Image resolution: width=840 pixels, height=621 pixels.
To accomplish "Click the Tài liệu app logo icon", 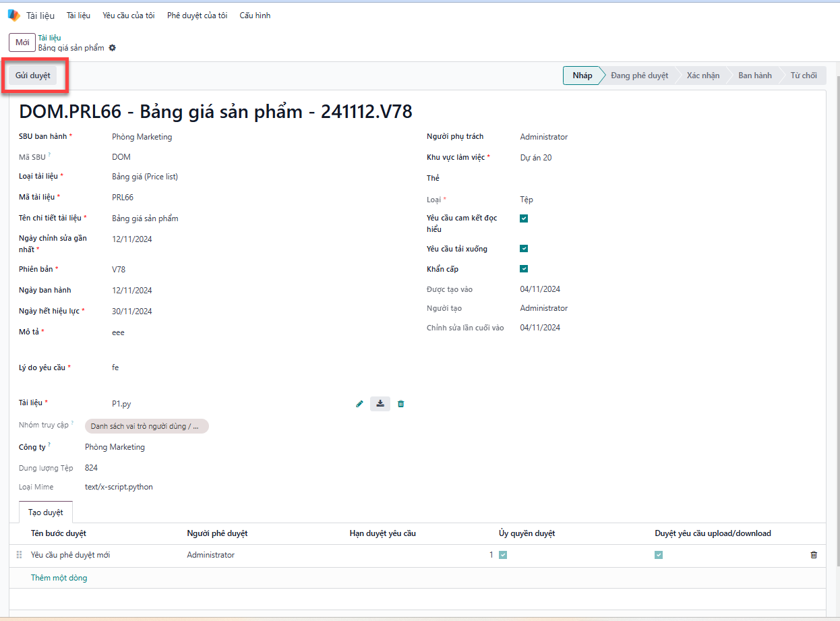I will tap(13, 15).
